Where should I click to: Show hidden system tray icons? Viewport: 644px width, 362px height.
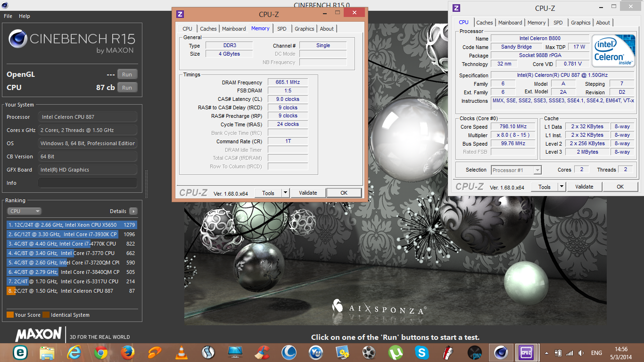[547, 353]
